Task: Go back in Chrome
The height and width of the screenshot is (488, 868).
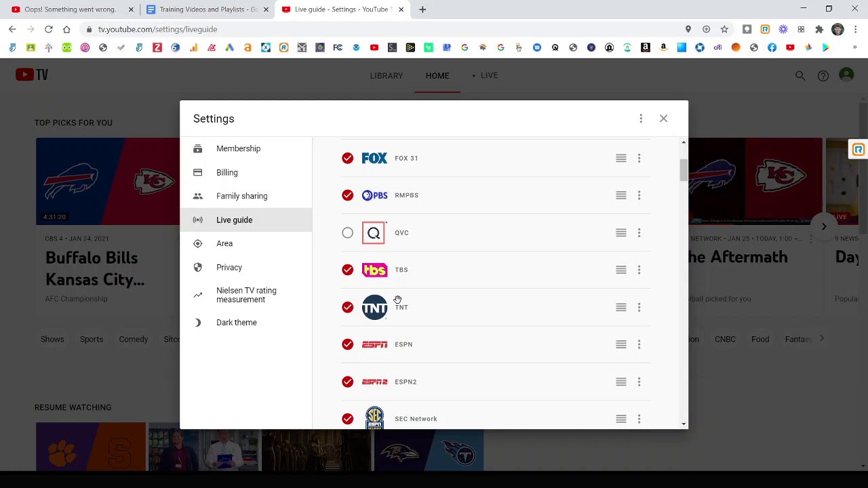Action: tap(12, 29)
